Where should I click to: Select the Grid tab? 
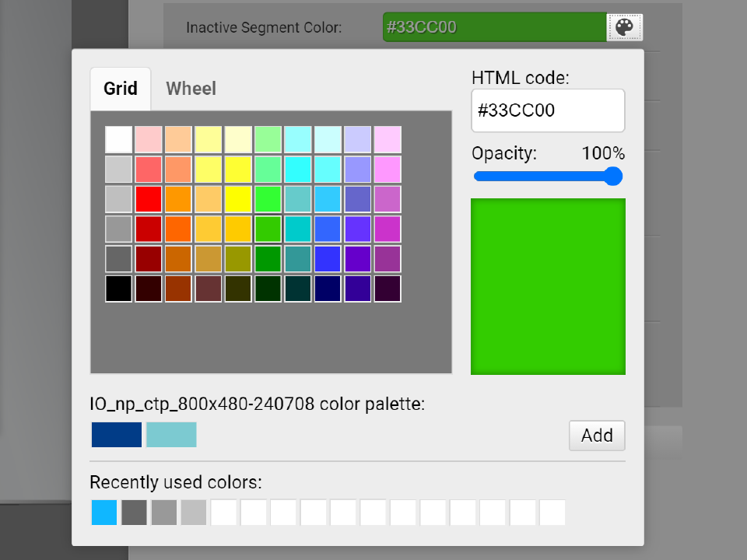pos(121,89)
